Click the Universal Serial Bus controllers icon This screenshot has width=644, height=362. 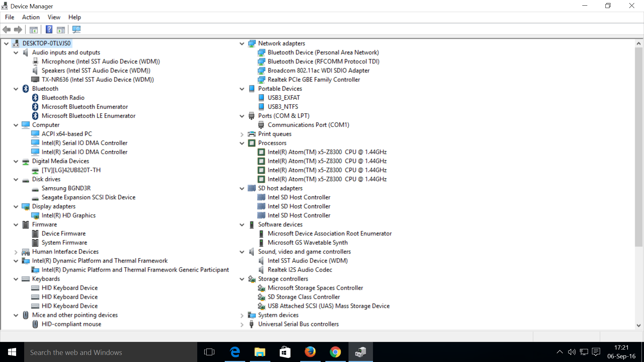[x=252, y=324]
